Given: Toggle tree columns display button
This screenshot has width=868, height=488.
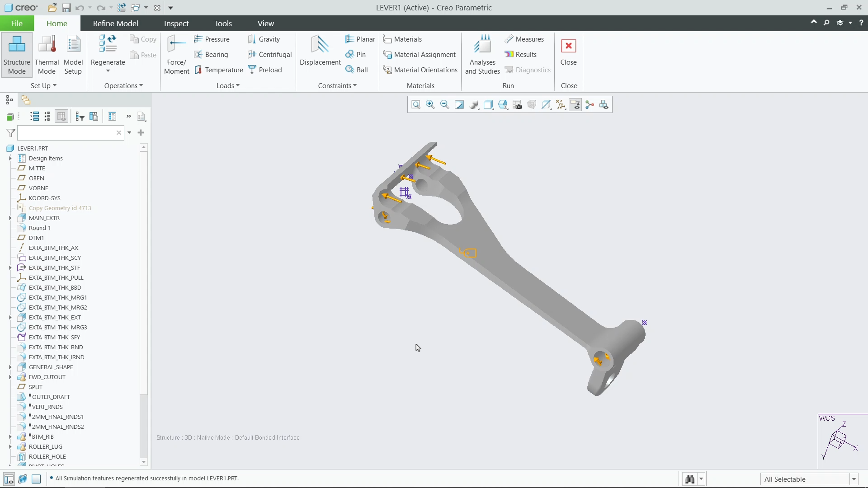Looking at the screenshot, I should [61, 117].
